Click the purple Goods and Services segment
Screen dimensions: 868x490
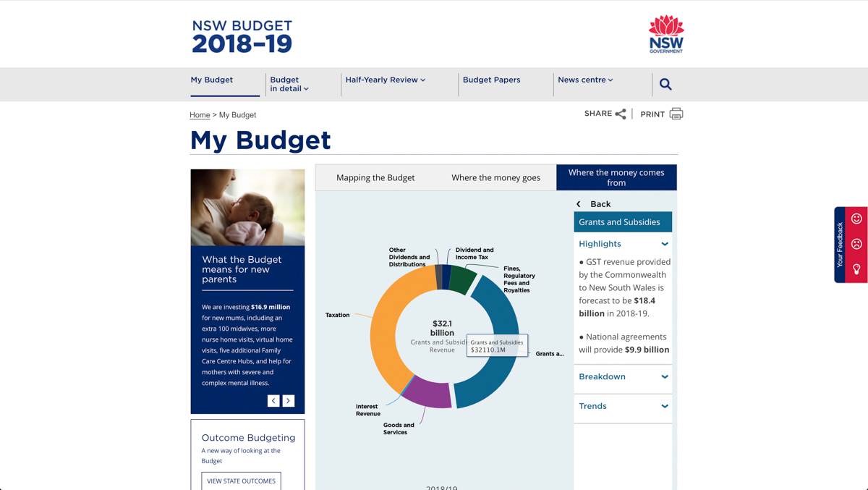pos(428,393)
